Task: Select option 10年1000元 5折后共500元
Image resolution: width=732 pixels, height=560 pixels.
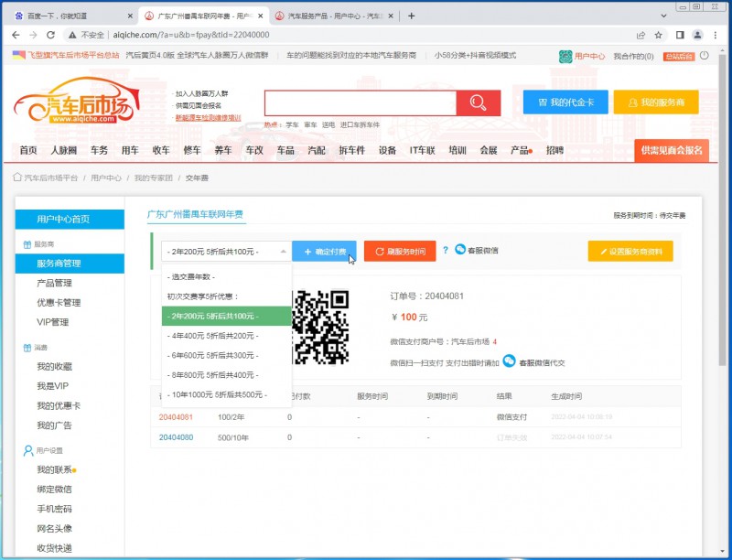Action: (x=226, y=394)
